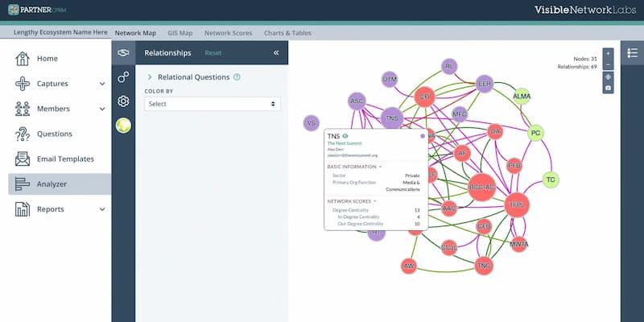Open the Color By select dropdown
644x322 pixels.
tap(213, 104)
